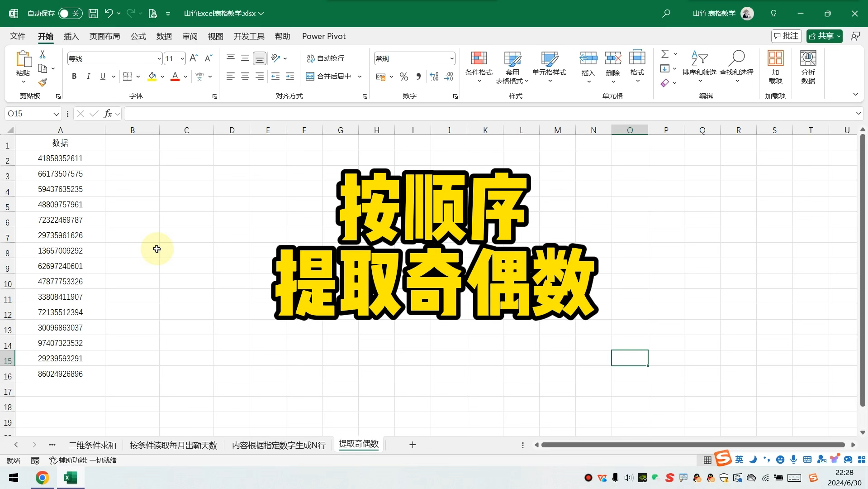Click the Search magnifier in title bar
868x489 pixels.
tap(666, 14)
